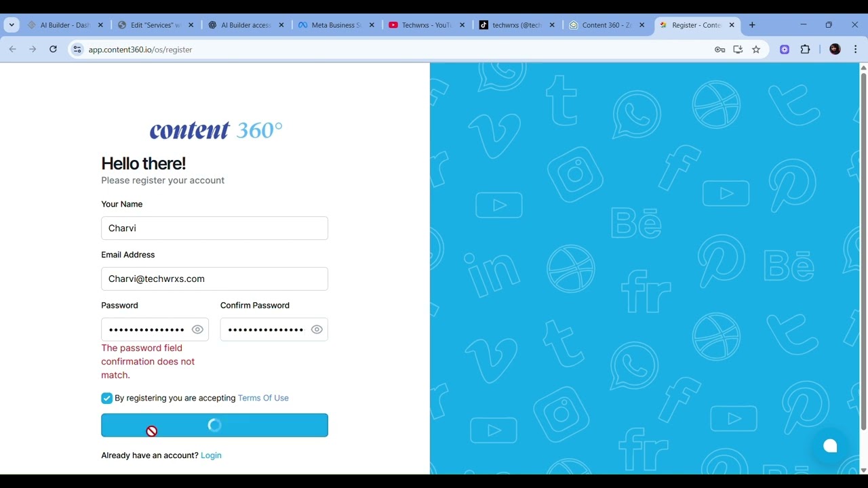Screen dimensions: 868x488
Task: Open the Terms Of Use link
Action: [x=263, y=398]
